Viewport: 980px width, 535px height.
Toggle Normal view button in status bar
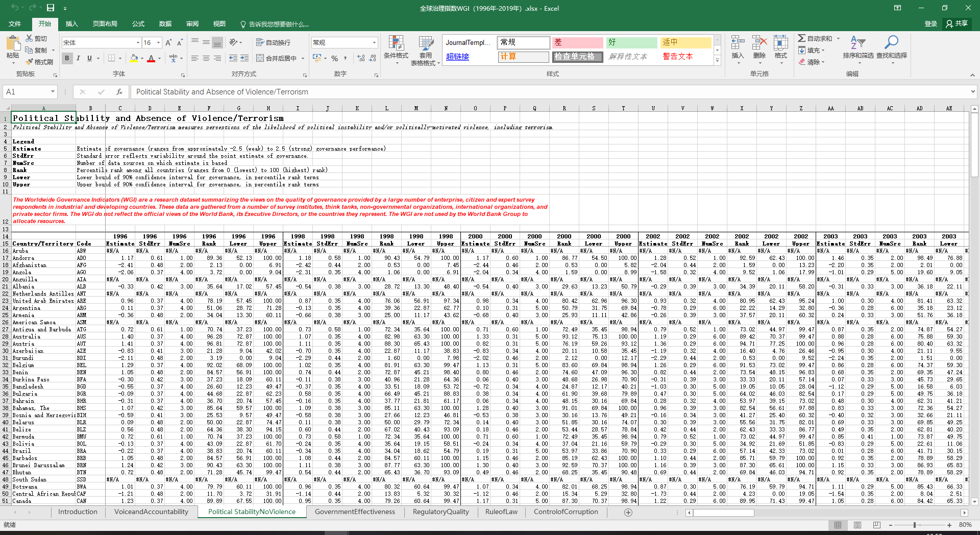tap(838, 525)
